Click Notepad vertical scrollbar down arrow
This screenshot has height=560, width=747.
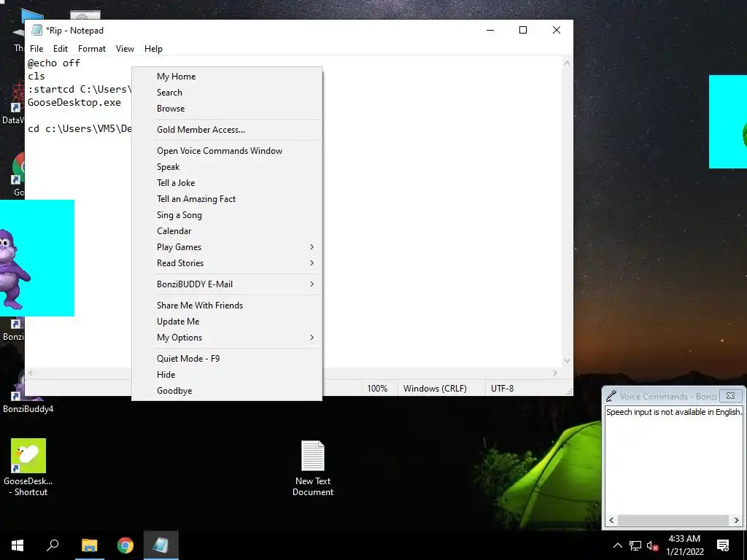(567, 361)
